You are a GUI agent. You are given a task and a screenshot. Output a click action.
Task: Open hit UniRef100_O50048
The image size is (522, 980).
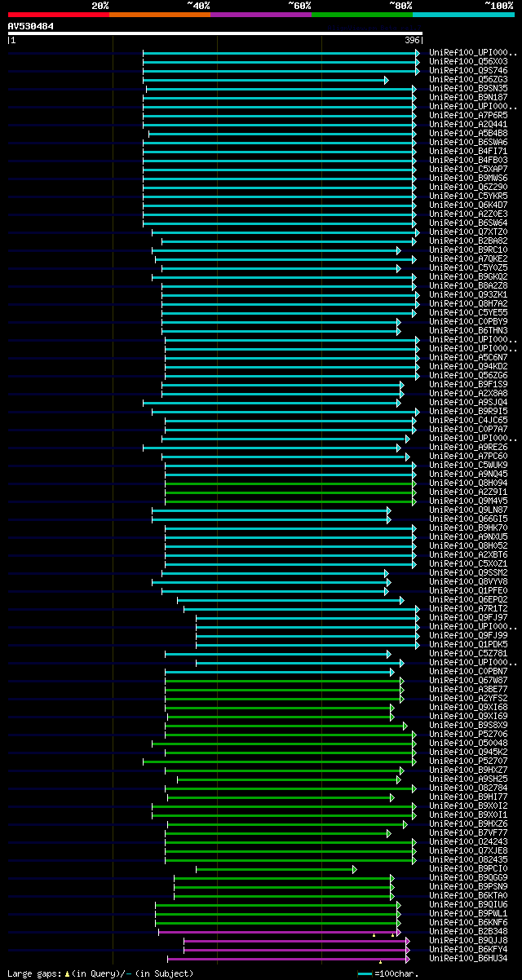coord(468,743)
